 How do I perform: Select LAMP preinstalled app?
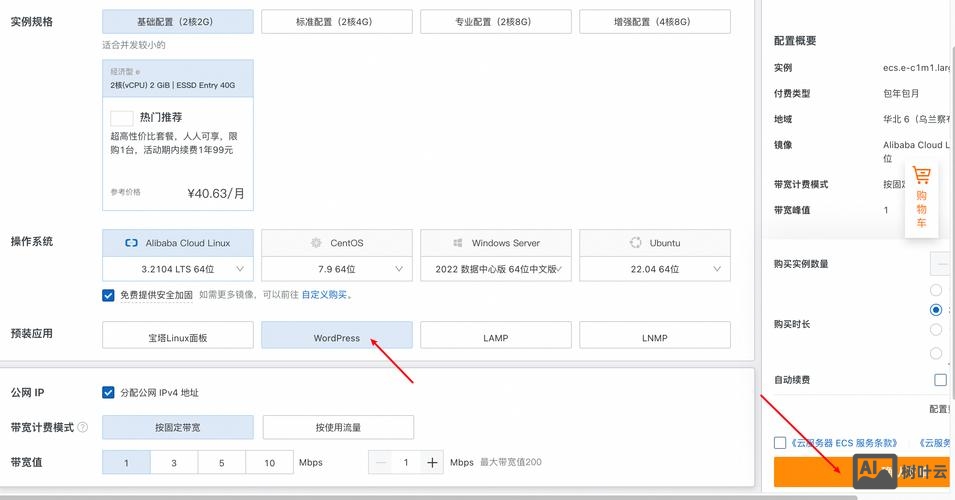[496, 336]
